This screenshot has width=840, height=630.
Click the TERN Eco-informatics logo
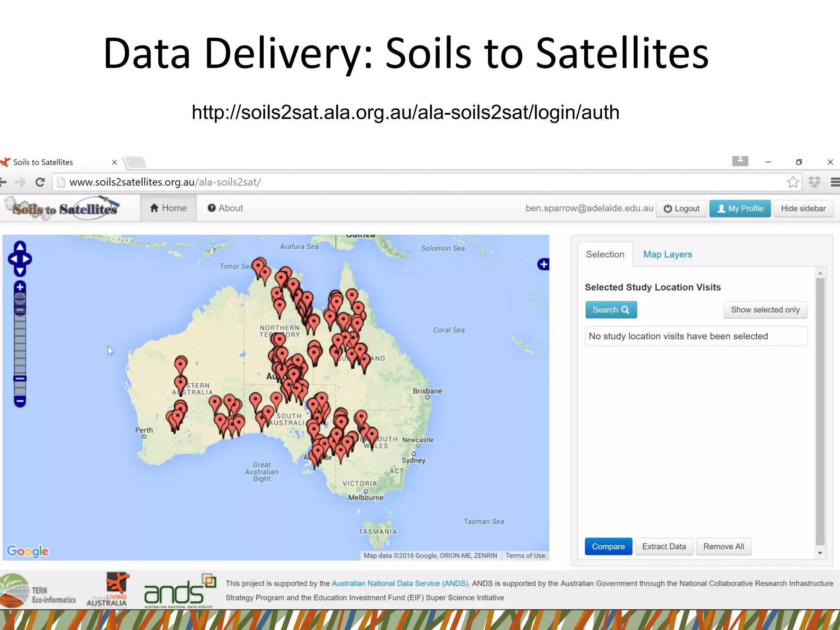(38, 591)
